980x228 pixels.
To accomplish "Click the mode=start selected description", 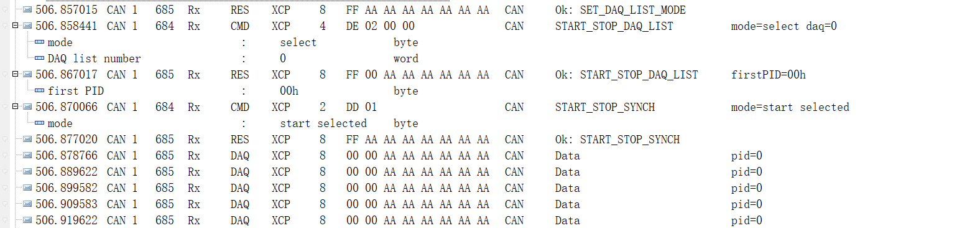I will [790, 107].
